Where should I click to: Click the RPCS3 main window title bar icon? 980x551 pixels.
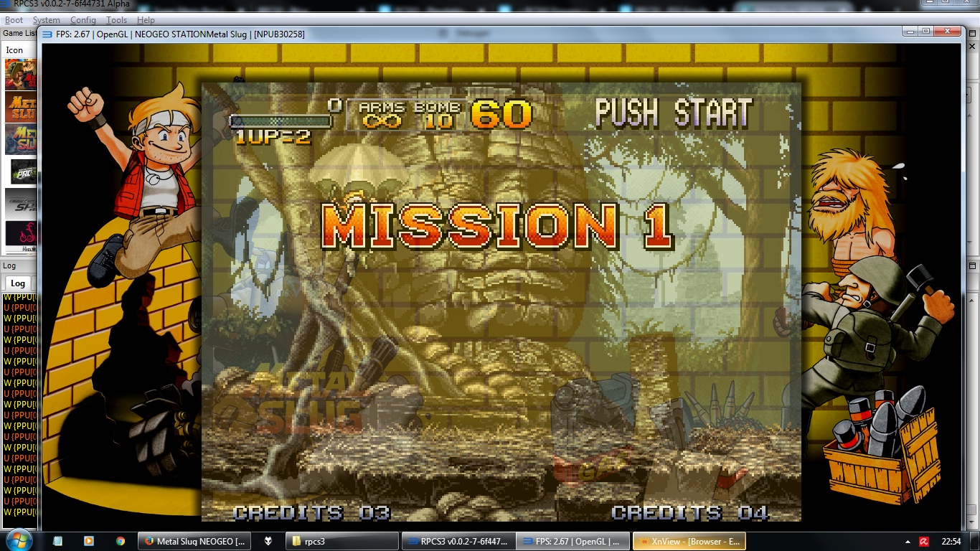pos(6,4)
